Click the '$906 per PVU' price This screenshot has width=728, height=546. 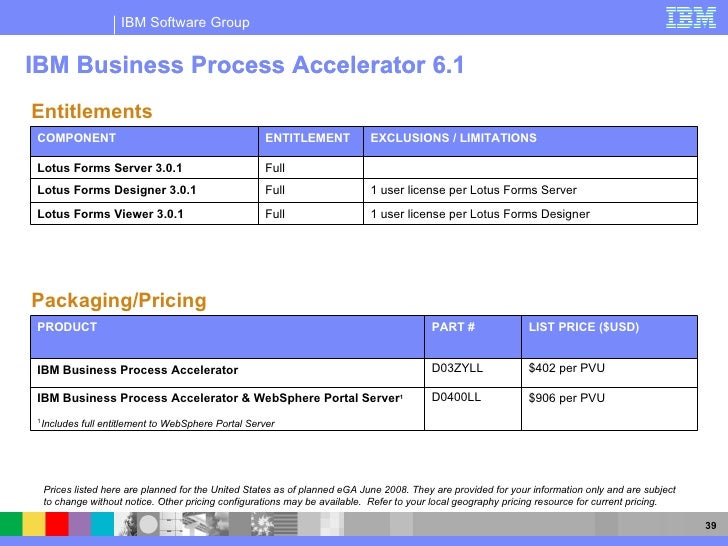(566, 398)
